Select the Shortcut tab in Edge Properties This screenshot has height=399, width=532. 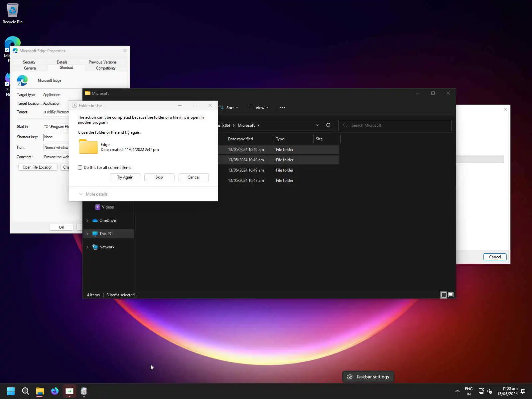[66, 67]
